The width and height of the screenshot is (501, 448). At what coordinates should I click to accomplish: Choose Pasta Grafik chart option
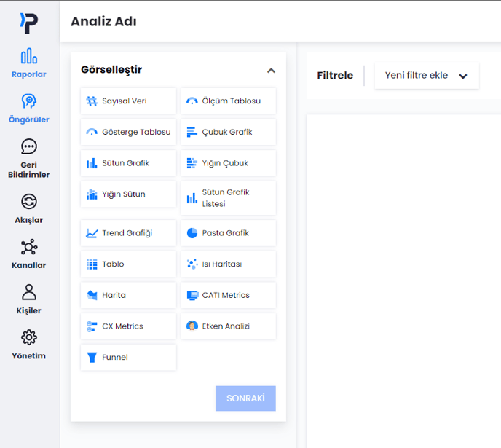[x=228, y=233]
